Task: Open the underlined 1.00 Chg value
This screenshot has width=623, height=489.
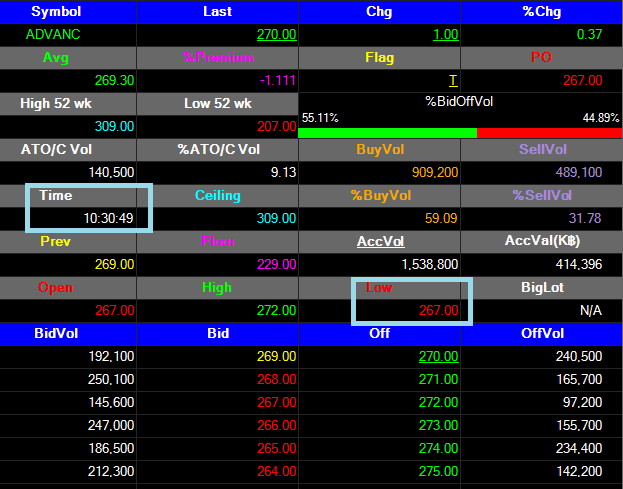Action: pos(446,35)
